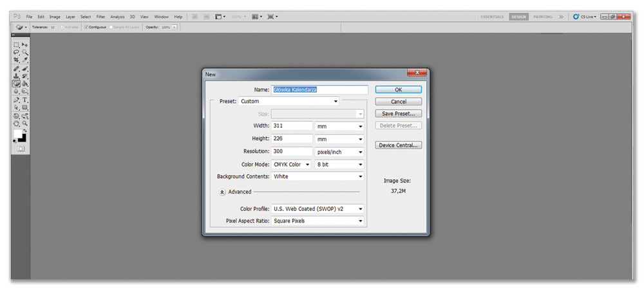Launch Mini Bridge from the application bar
The width and height of the screenshot is (644, 294).
pos(207,17)
